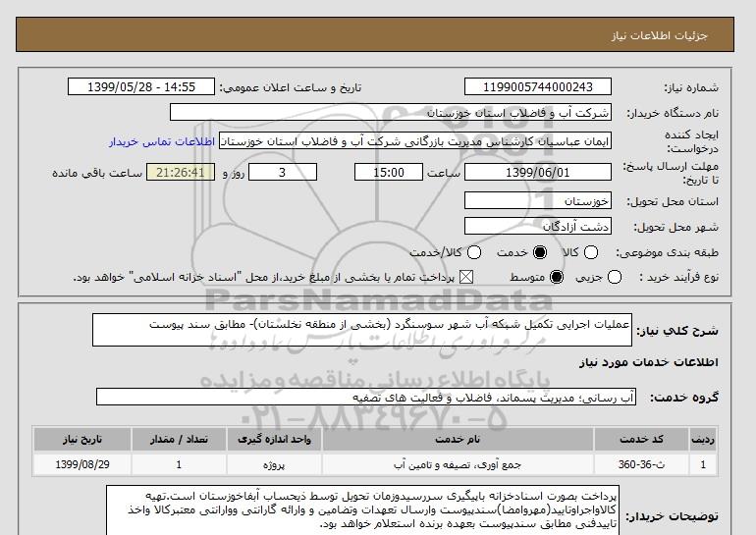Click the service group field آب رسانی

click(x=366, y=398)
